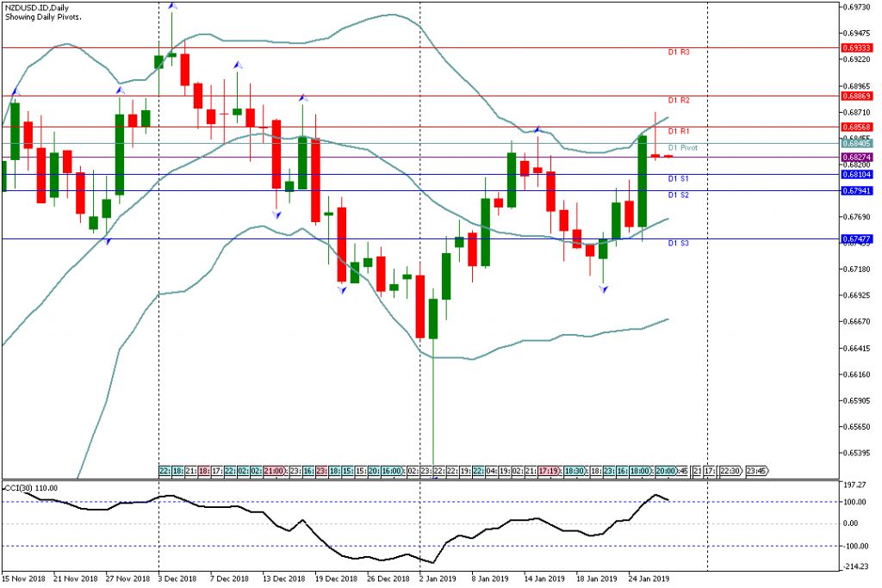Select the D1 S1 line label

[x=679, y=179]
